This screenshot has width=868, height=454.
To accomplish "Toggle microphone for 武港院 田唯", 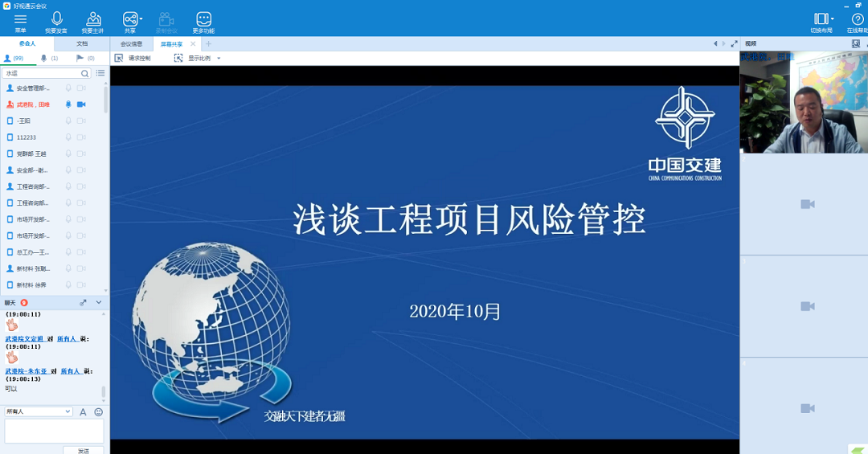I will click(68, 104).
